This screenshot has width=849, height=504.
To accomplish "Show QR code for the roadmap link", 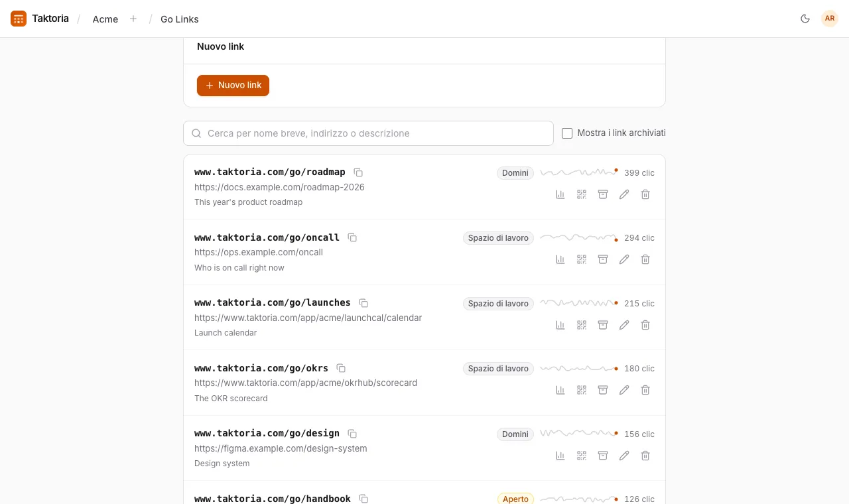I will click(x=582, y=194).
